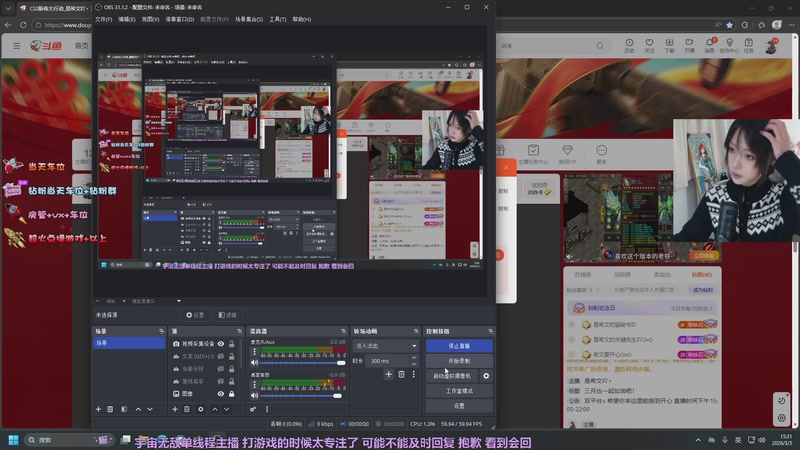Toggle lock on 文本 (GDI+) 5 source
The height and width of the screenshot is (450, 800).
pos(232,356)
